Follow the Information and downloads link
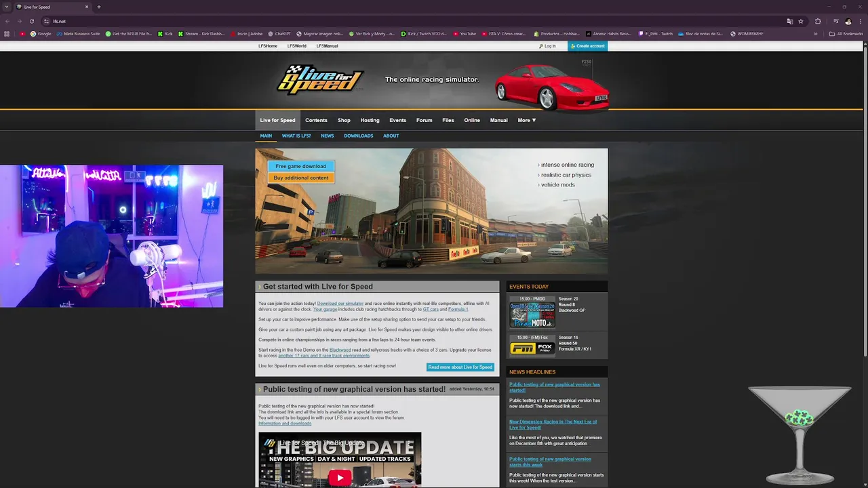Viewport: 868px width, 488px height. point(285,423)
